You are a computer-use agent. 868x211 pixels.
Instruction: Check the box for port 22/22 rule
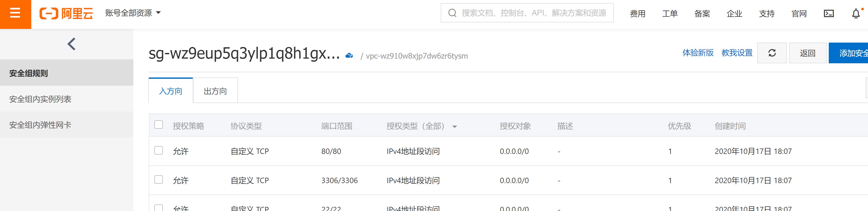click(159, 208)
